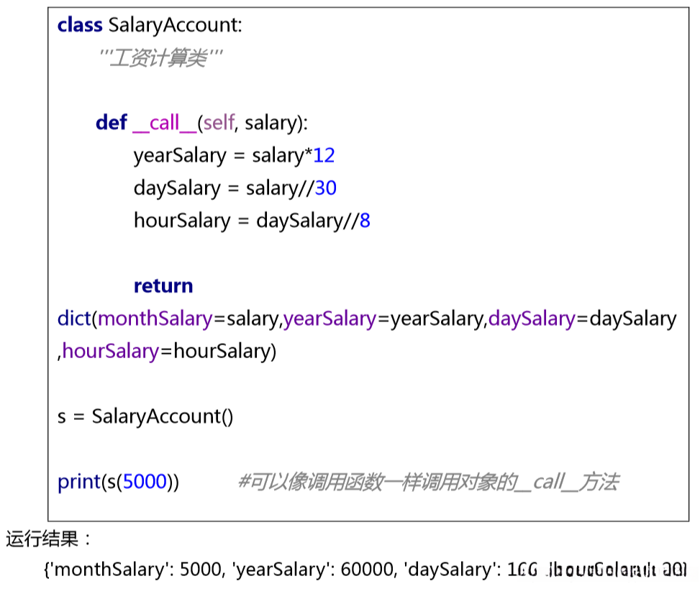
Task: Click the 'daySalary = salary//30' line
Action: pyautogui.click(x=235, y=188)
